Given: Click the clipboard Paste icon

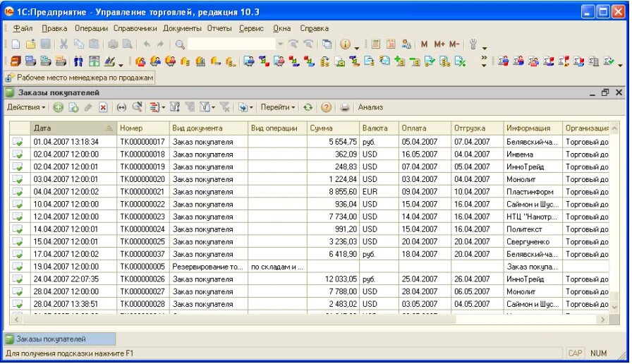Looking at the screenshot, I should [94, 44].
